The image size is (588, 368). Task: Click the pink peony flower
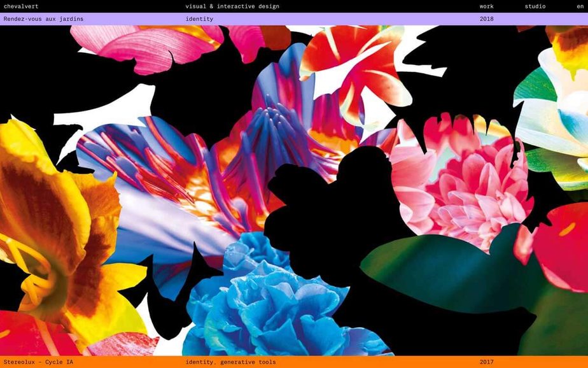(x=465, y=185)
